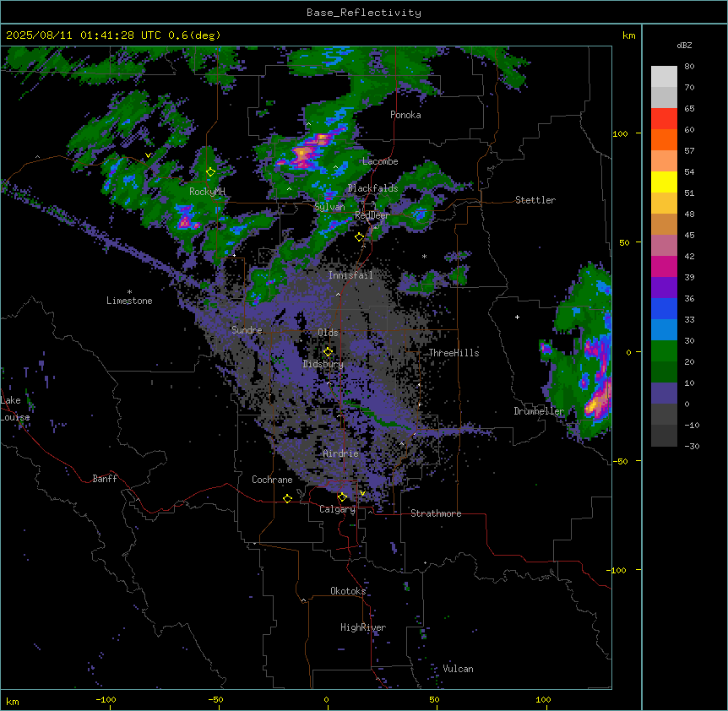The image size is (728, 711).
Task: Select the magenta 39-42 dBZ legend swatch
Action: pos(664,266)
